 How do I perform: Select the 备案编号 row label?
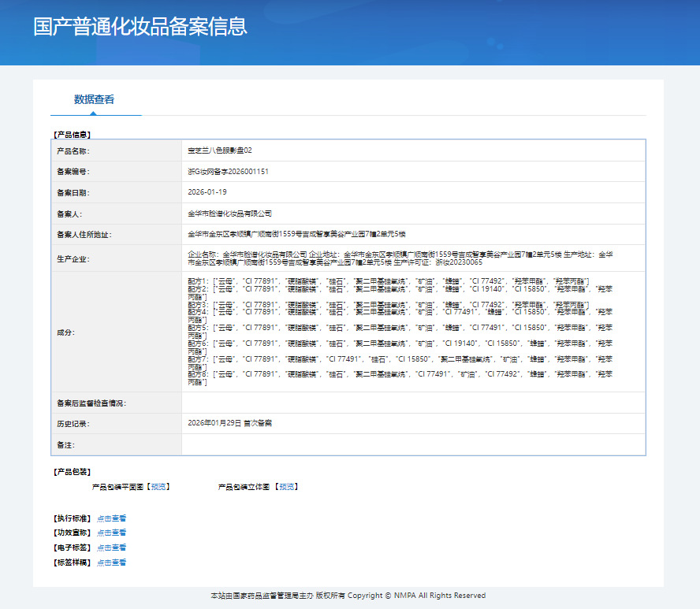coord(73,172)
